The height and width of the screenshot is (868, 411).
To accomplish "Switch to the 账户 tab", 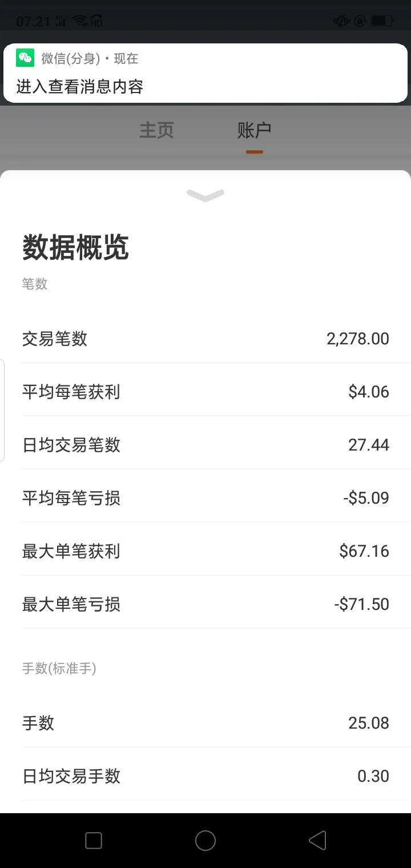I will click(x=254, y=130).
